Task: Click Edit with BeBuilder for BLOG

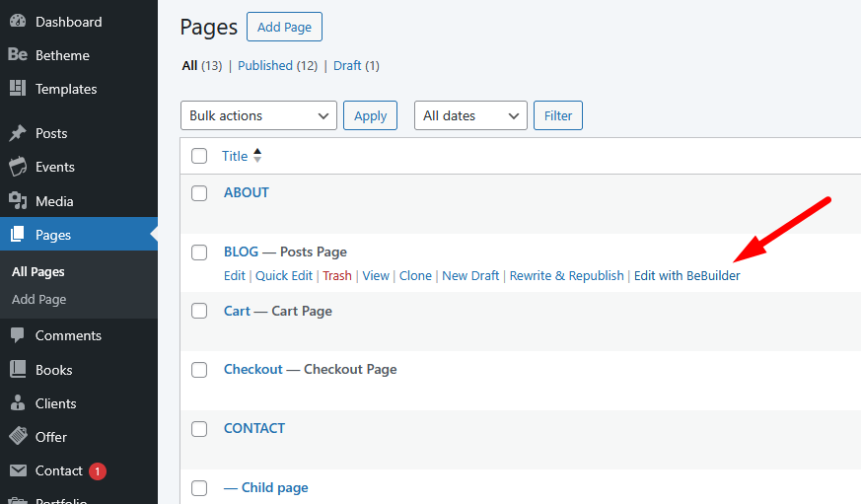Action: (x=686, y=276)
